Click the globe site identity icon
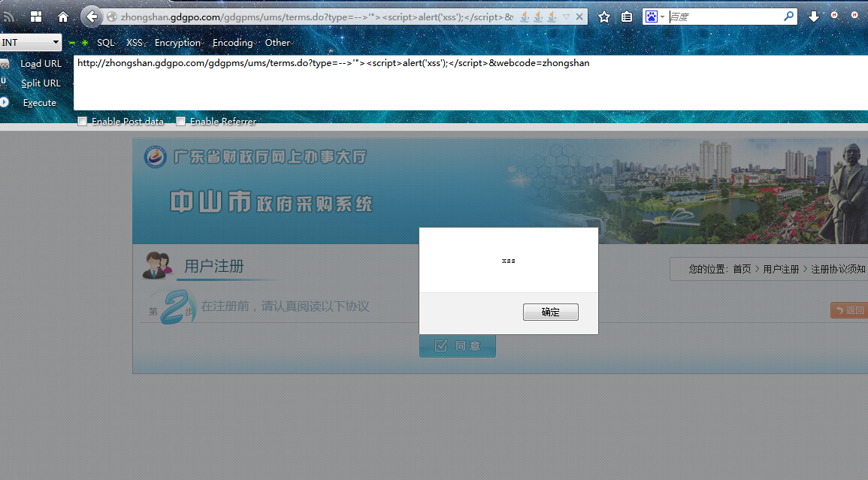The height and width of the screenshot is (480, 868). [112, 17]
